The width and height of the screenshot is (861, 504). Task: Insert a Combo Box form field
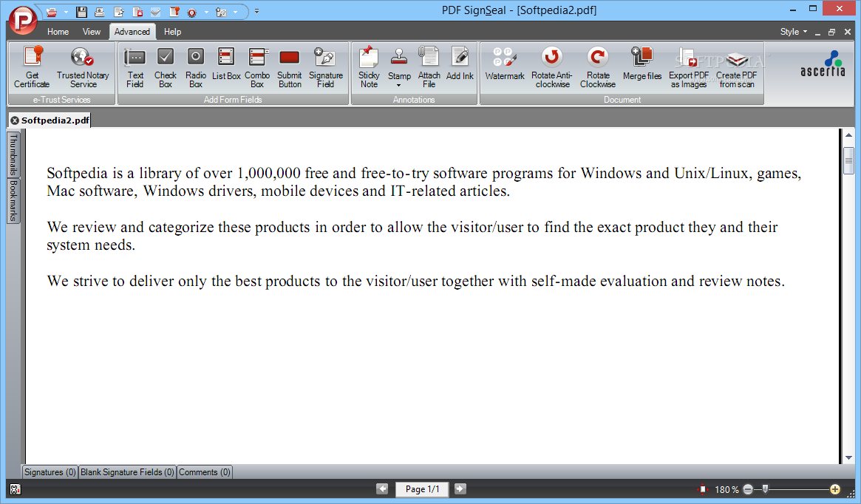(x=257, y=67)
